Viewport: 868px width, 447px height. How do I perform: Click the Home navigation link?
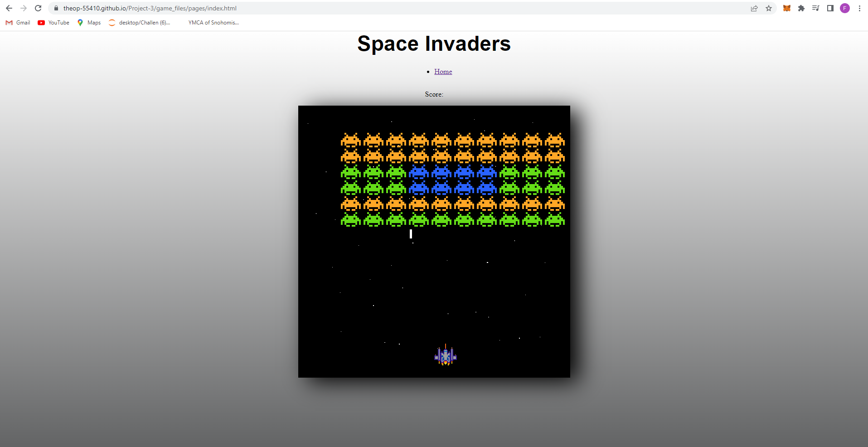click(443, 72)
